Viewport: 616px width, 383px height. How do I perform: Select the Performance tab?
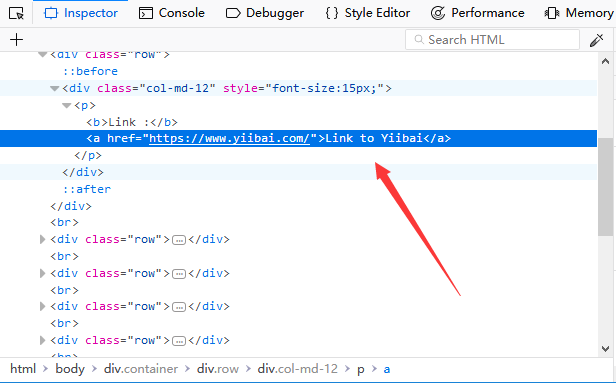[477, 13]
